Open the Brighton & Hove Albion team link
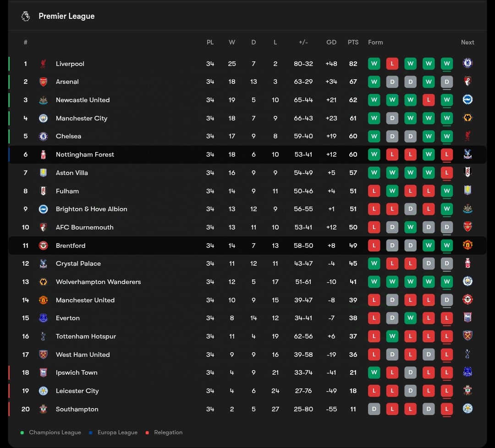 [91, 209]
